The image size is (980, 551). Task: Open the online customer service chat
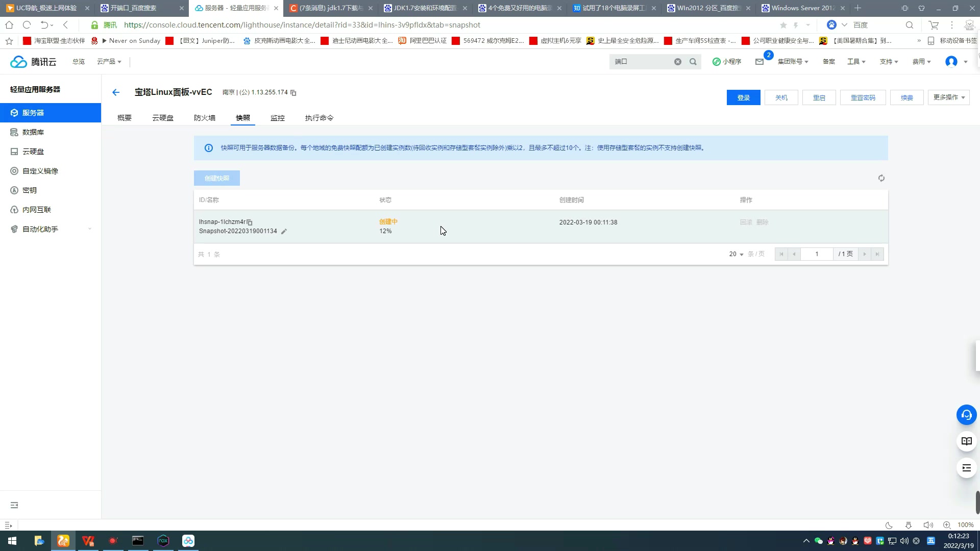click(966, 415)
